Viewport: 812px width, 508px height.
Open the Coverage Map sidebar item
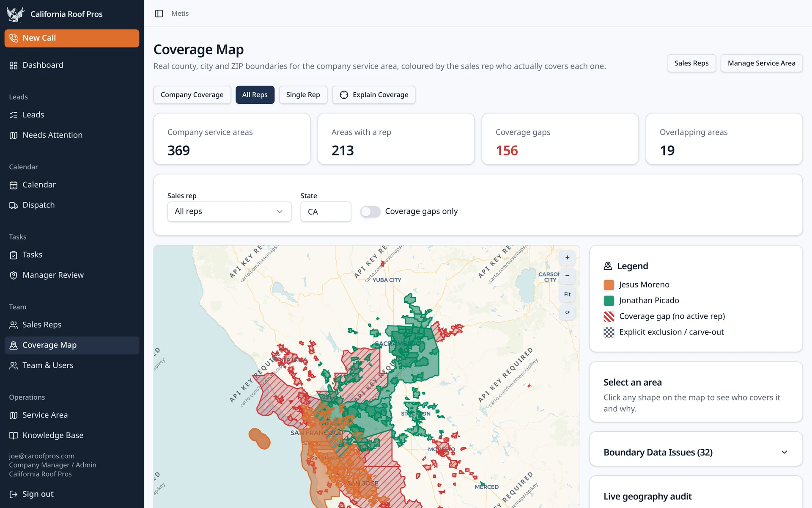pyautogui.click(x=72, y=345)
